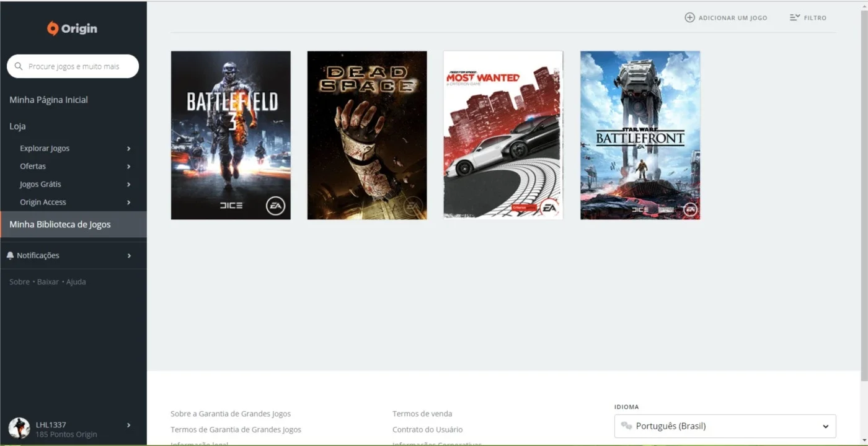
Task: Click the Notificações bell icon
Action: pos(10,255)
